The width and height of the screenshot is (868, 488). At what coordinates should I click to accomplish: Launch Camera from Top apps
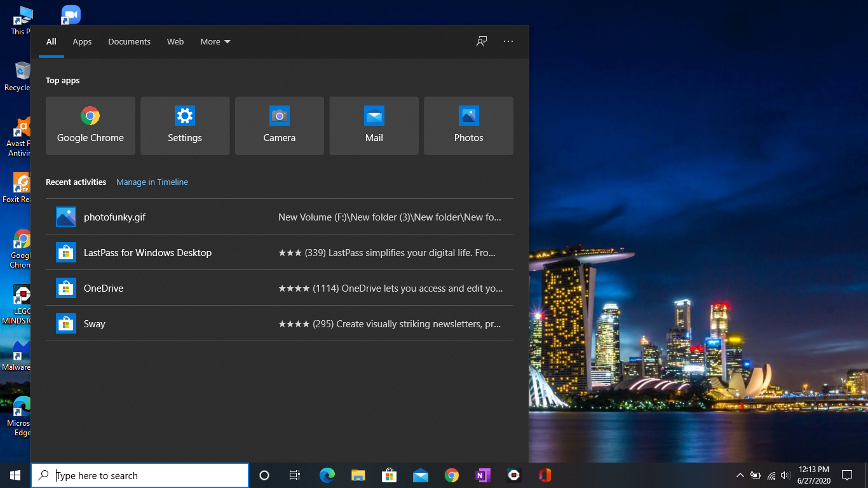pos(280,126)
